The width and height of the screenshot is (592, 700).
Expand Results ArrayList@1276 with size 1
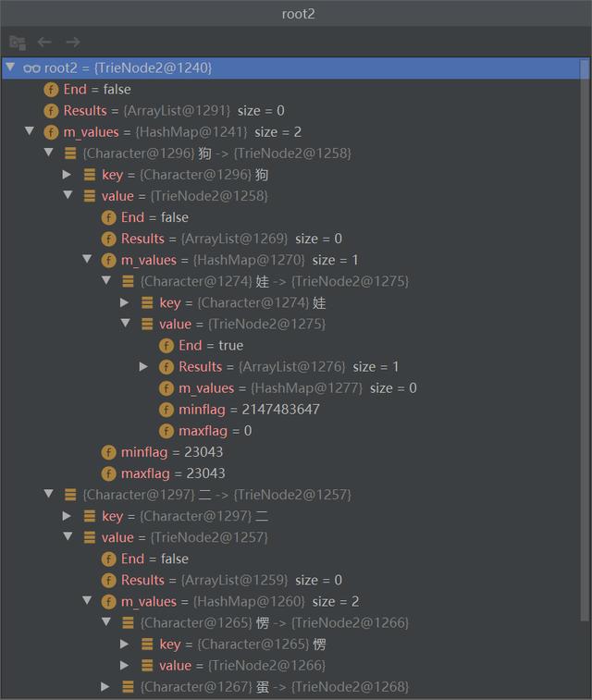144,367
